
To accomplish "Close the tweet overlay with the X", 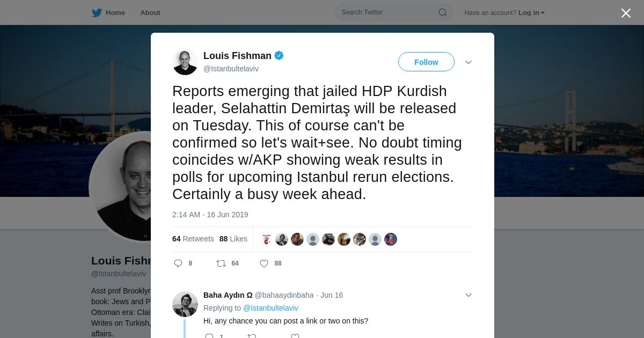I will point(626,13).
